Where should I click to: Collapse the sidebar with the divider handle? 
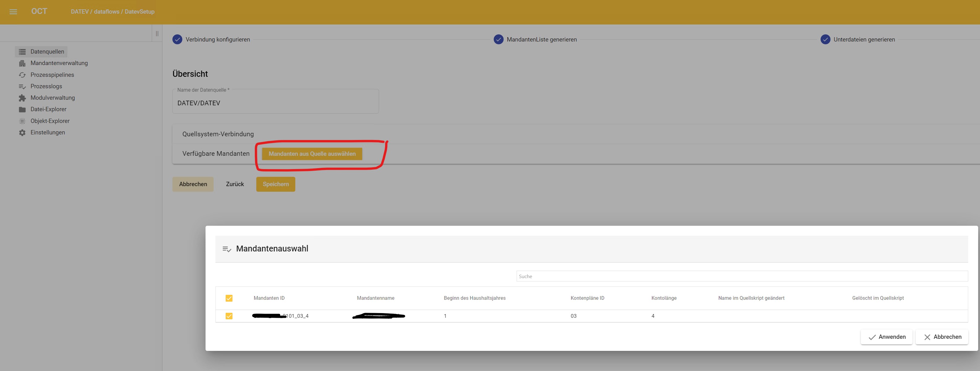click(157, 33)
